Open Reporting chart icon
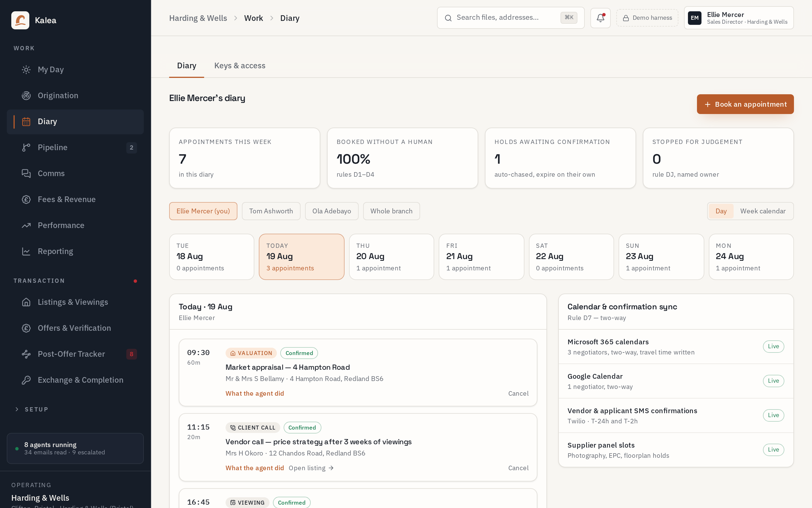The width and height of the screenshot is (812, 508). click(26, 251)
